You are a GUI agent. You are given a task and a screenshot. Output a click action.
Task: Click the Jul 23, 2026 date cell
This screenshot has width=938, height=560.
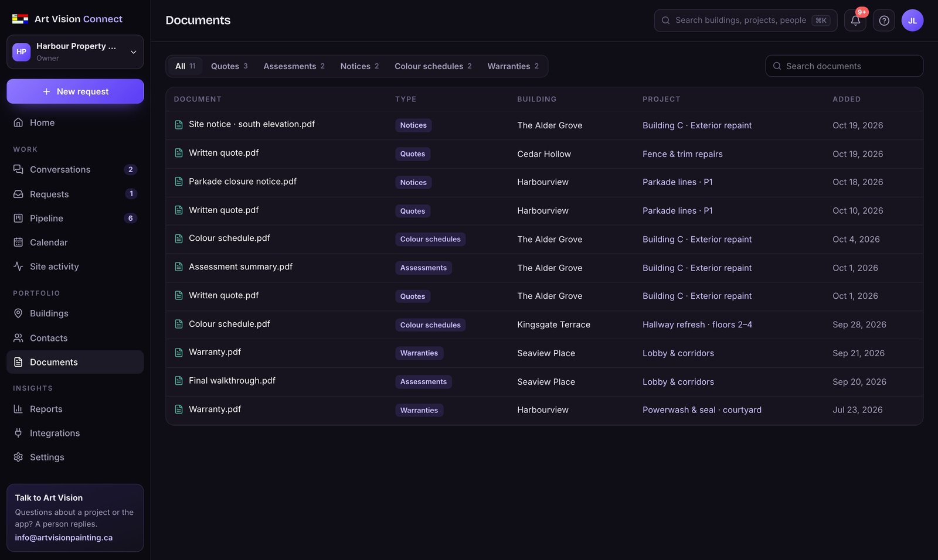857,410
